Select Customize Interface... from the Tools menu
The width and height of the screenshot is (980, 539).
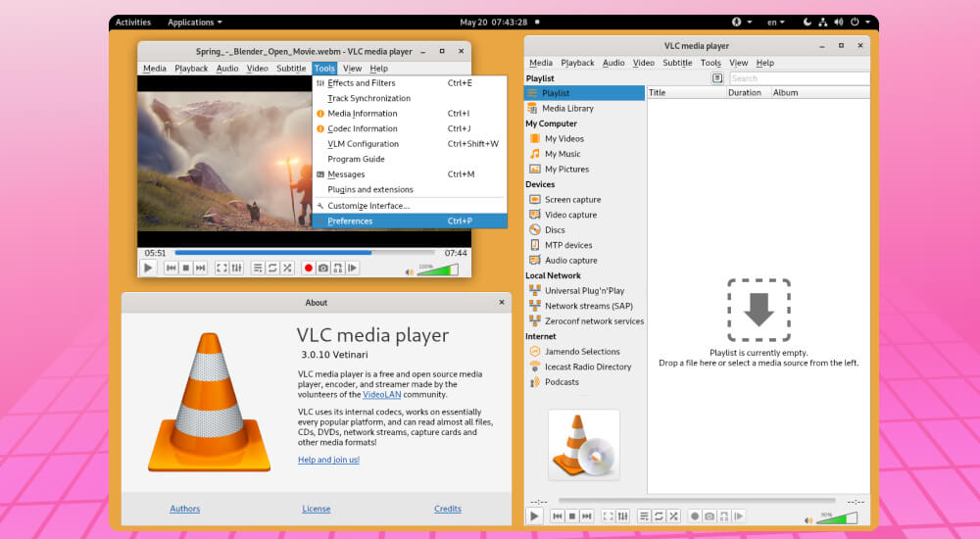pyautogui.click(x=410, y=206)
